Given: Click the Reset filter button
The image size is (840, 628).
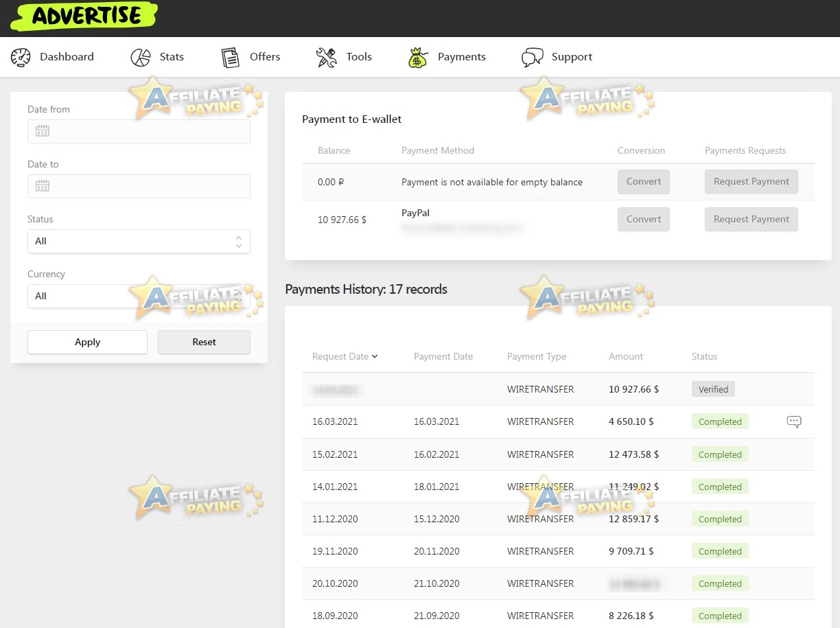Looking at the screenshot, I should pyautogui.click(x=204, y=342).
